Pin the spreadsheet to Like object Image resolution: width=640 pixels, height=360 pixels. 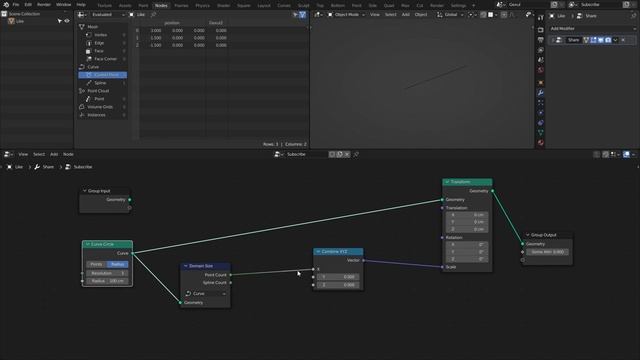(153, 15)
